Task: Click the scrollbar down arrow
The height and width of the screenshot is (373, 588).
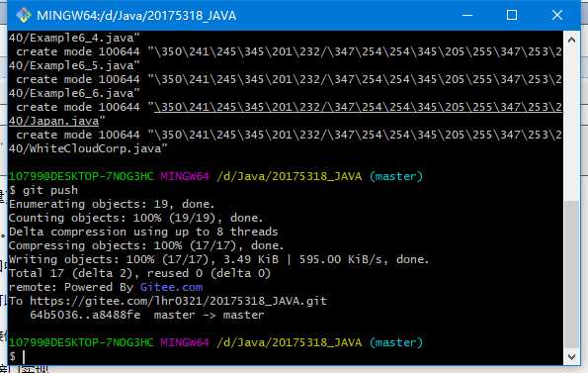Action: 571,356
